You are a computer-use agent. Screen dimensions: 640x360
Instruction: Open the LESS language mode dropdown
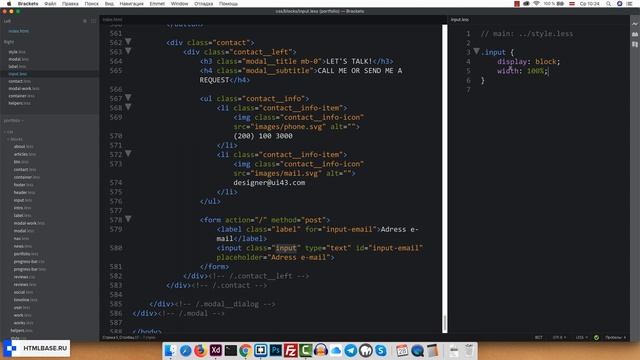[x=582, y=338]
